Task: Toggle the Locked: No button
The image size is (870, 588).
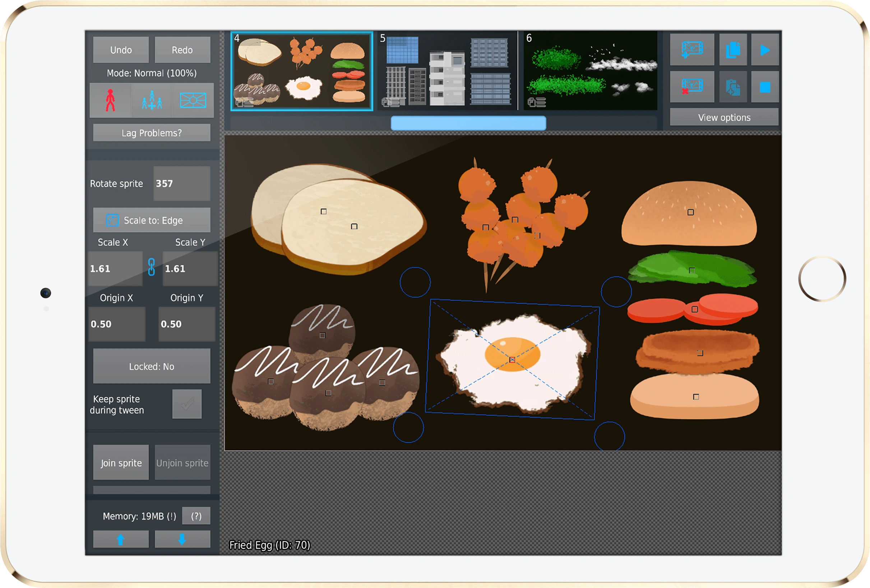Action: 152,366
